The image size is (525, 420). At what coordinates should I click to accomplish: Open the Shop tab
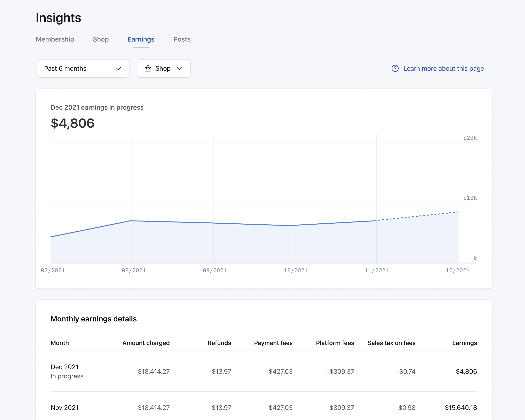101,39
